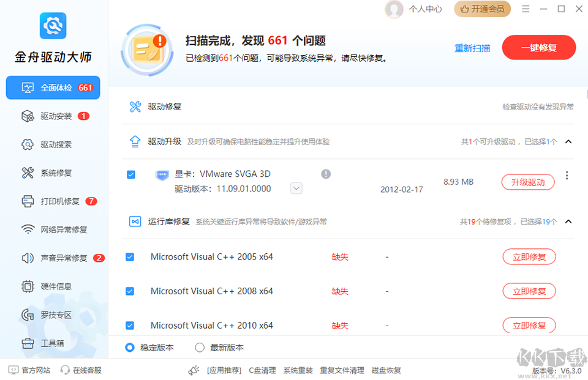Click the 声音异常修复 speaker icon
Image resolution: width=588 pixels, height=380 pixels.
28,258
